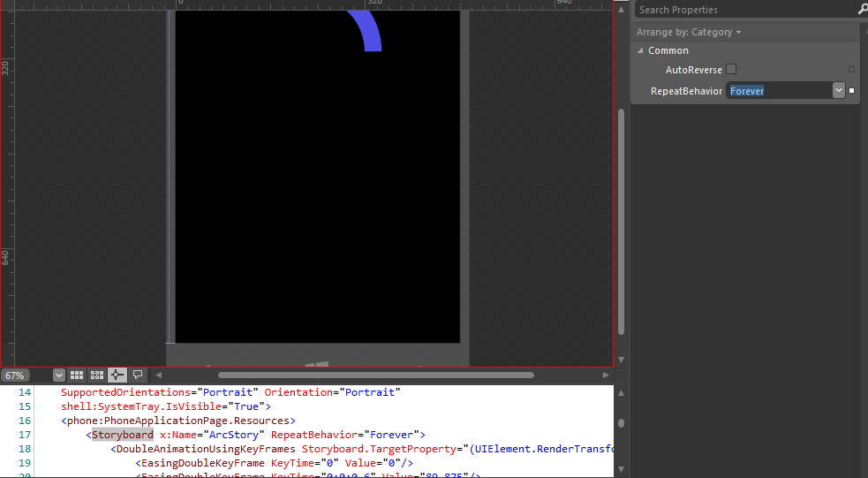Toggle the snap to gridlines icon
The width and height of the screenshot is (868, 478).
pyautogui.click(x=97, y=376)
